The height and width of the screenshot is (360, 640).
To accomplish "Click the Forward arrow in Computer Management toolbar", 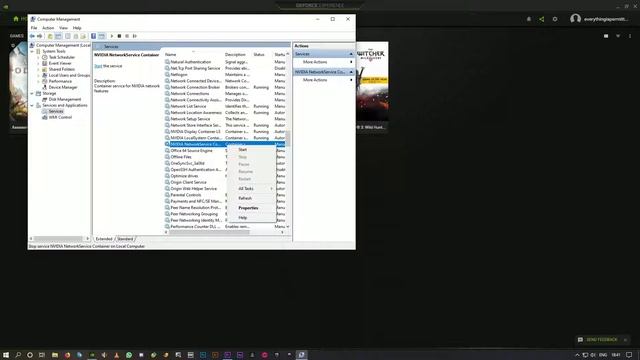I will 40,36.
